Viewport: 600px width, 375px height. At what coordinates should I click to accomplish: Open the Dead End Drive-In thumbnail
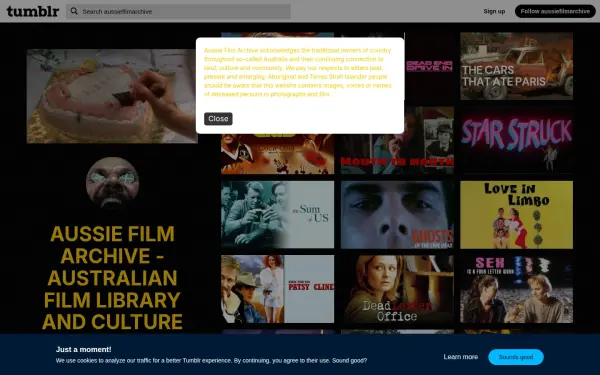point(429,66)
